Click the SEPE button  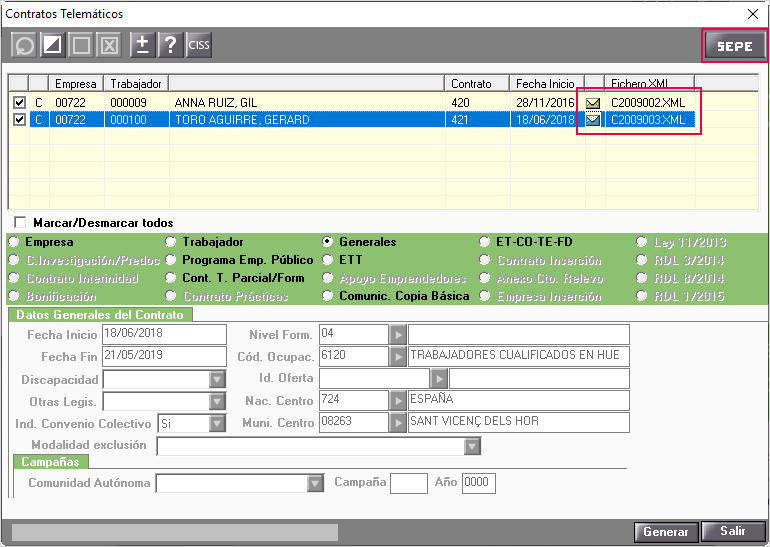point(735,46)
